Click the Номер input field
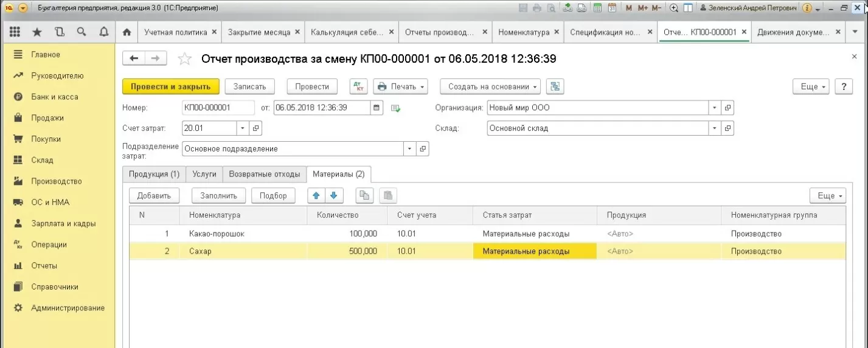868x348 pixels. [218, 108]
